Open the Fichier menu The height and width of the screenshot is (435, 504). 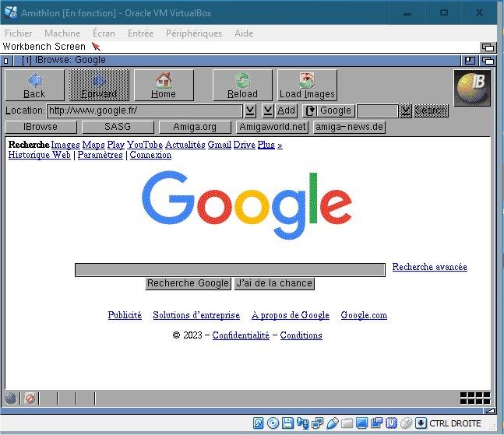point(19,33)
